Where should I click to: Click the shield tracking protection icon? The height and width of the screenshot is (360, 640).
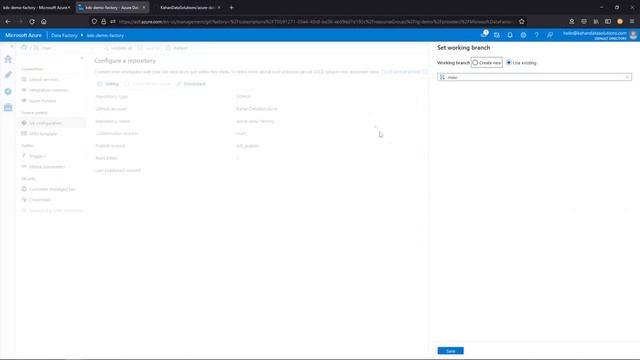point(94,21)
